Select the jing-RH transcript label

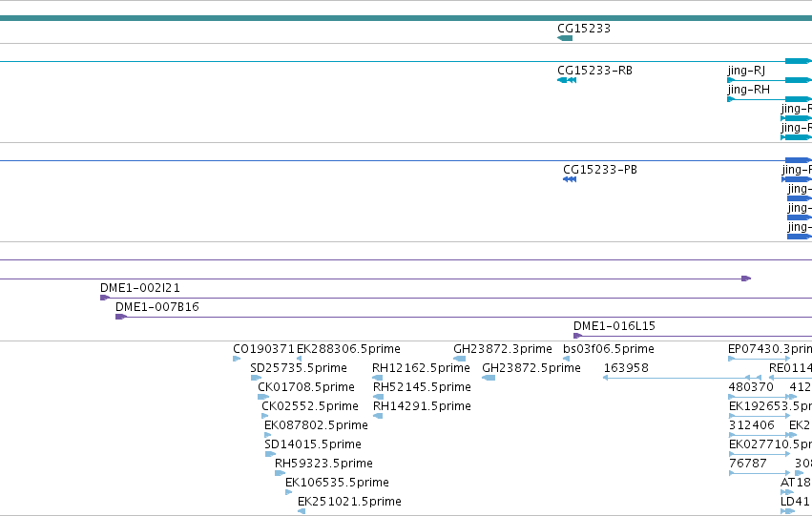coord(749,90)
